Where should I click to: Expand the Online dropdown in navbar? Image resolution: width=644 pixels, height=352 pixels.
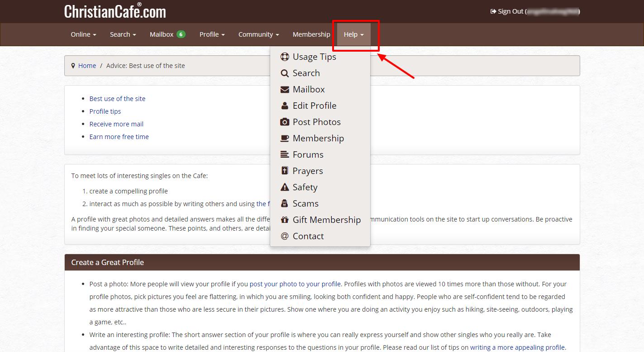[x=83, y=34]
